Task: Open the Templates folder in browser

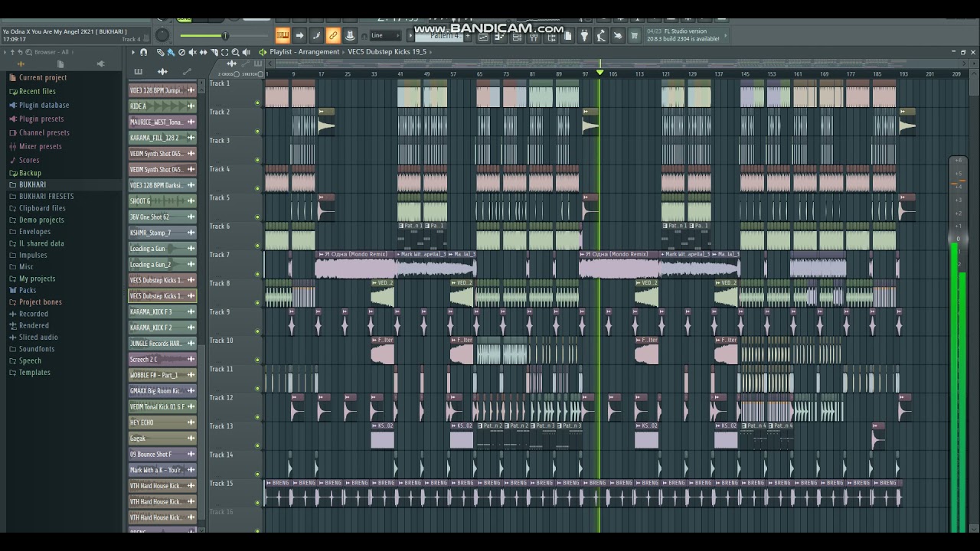Action: (34, 372)
